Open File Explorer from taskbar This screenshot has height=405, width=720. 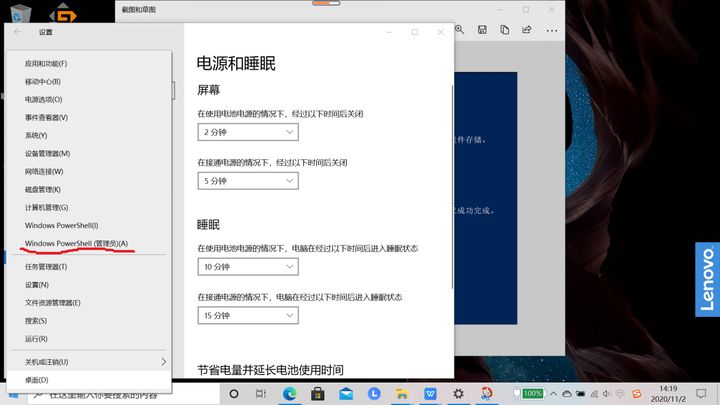point(402,394)
